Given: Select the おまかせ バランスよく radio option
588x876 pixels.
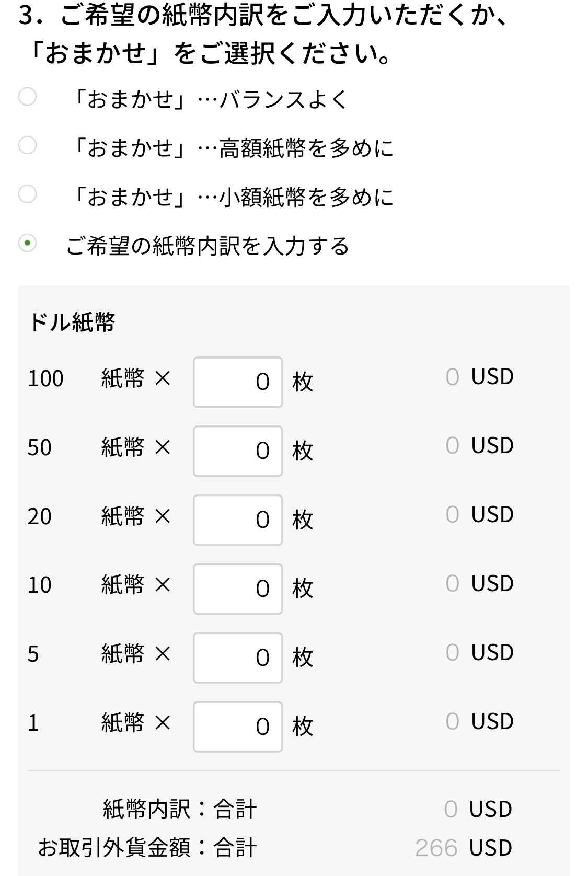Looking at the screenshot, I should click(x=27, y=97).
